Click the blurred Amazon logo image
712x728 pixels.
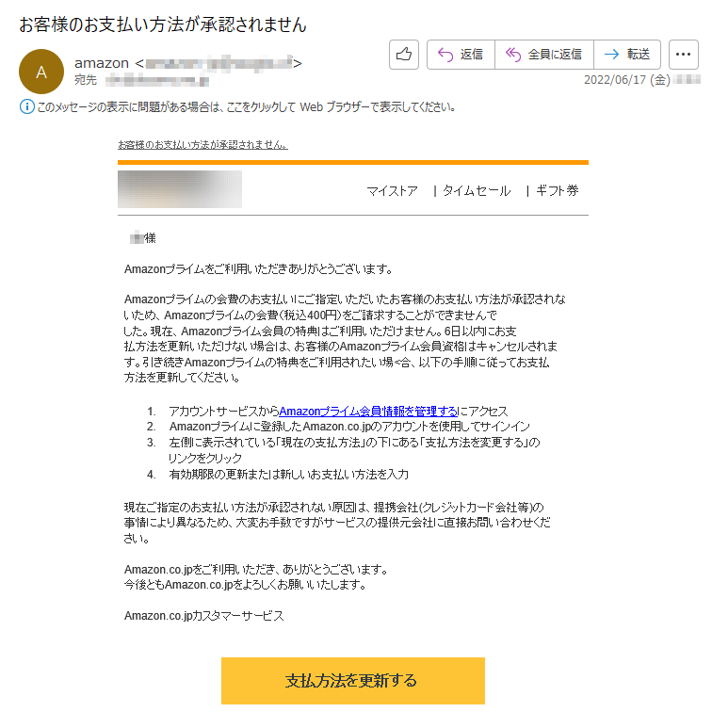(x=180, y=189)
